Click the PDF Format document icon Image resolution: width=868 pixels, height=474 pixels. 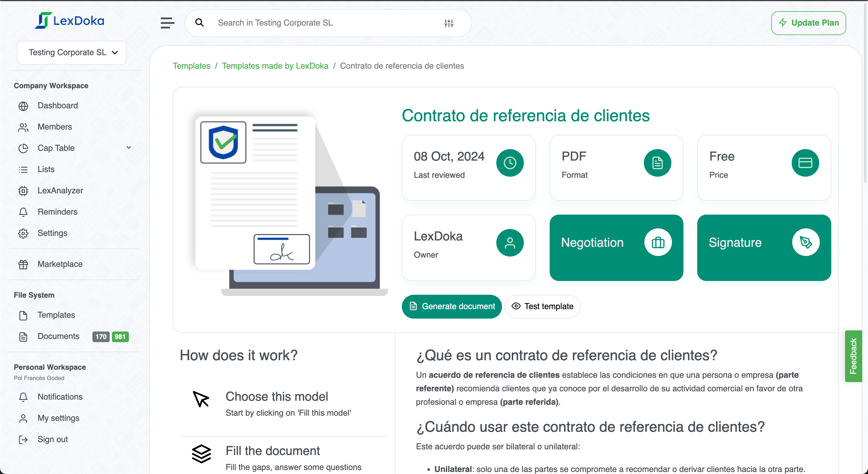(657, 163)
